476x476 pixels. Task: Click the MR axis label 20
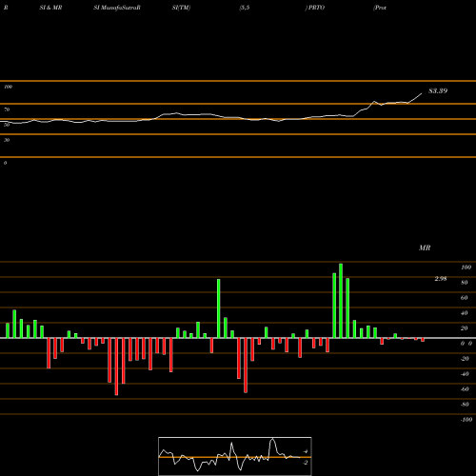(465, 328)
